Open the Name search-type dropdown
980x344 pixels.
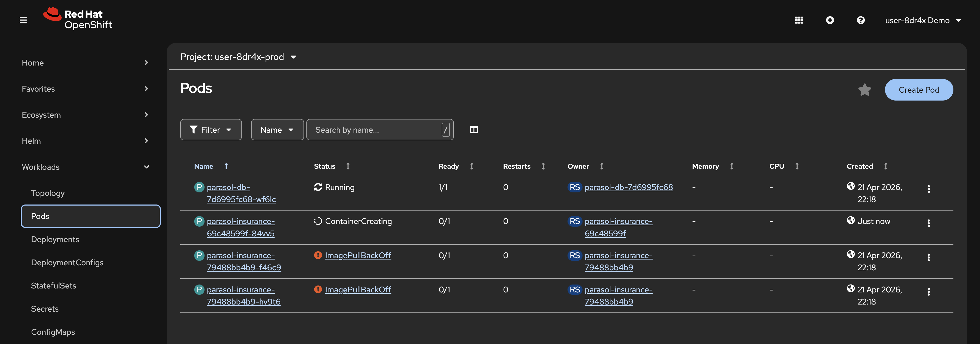tap(277, 130)
